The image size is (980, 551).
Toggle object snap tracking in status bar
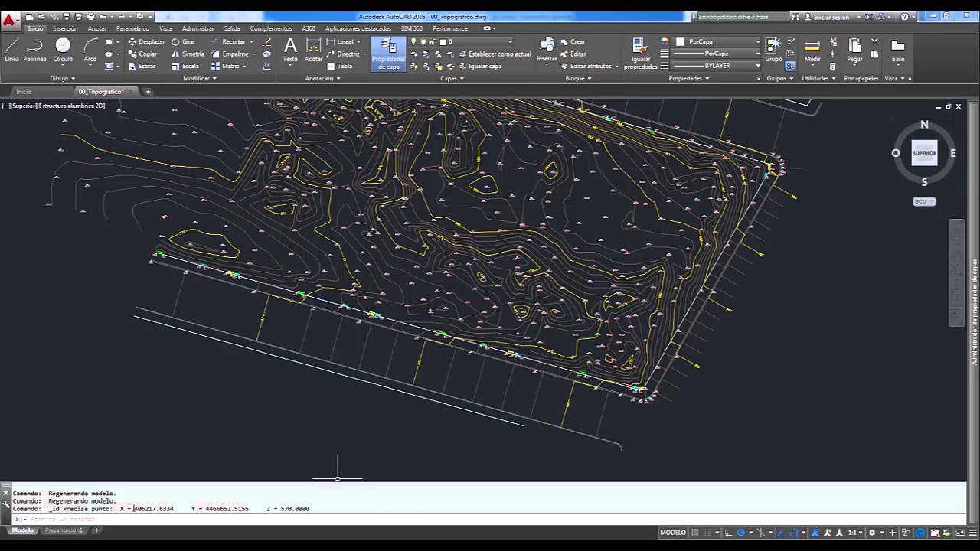(781, 533)
